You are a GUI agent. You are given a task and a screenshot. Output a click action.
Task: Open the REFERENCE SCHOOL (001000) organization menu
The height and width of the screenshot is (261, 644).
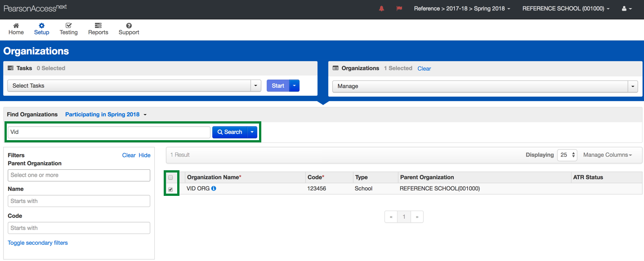[566, 9]
